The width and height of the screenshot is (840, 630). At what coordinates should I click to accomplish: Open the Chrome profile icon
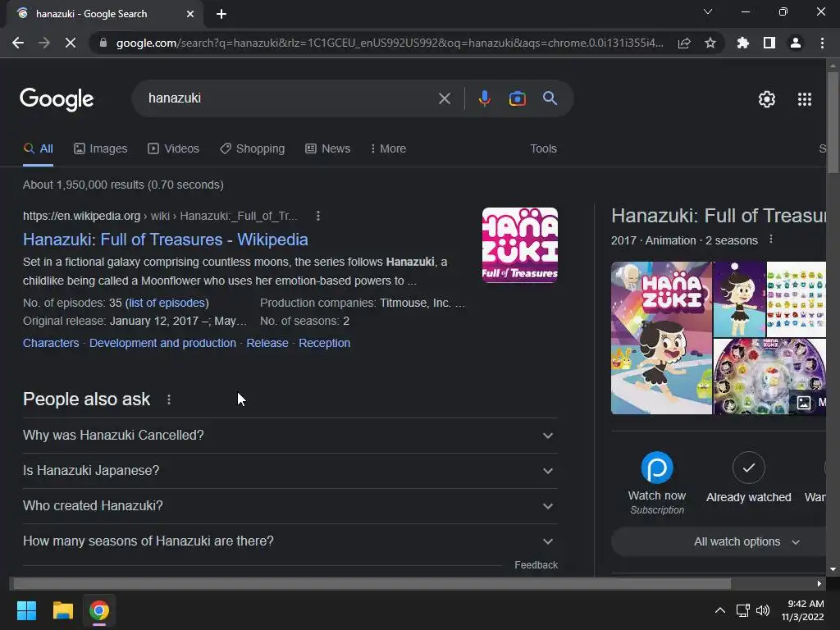click(x=796, y=43)
